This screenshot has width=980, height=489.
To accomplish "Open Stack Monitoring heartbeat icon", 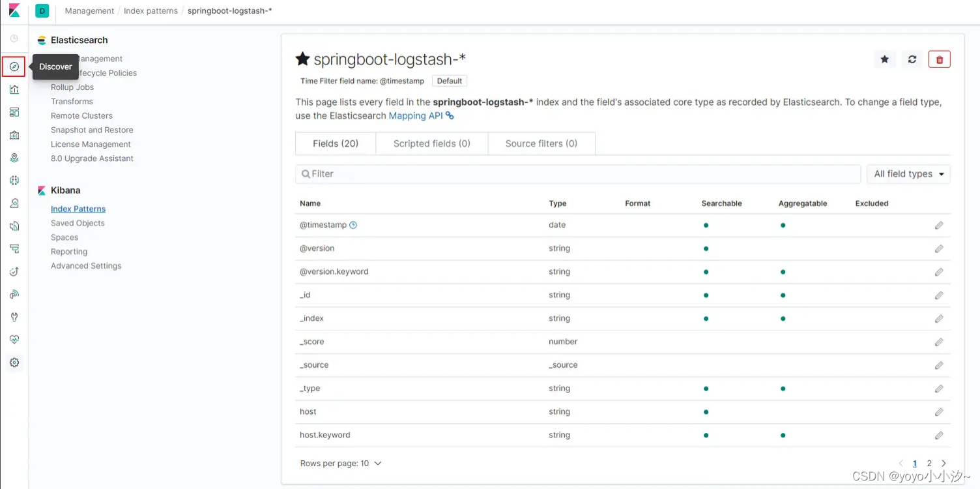I will 14,340.
